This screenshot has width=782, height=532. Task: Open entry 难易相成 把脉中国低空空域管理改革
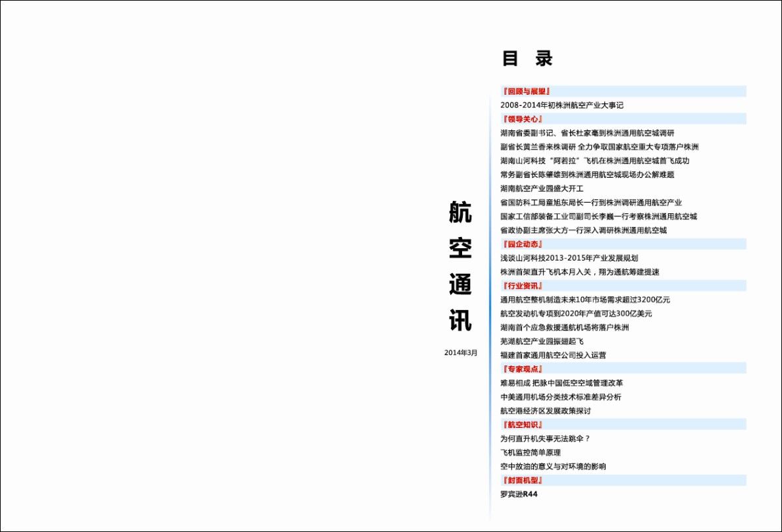[561, 383]
